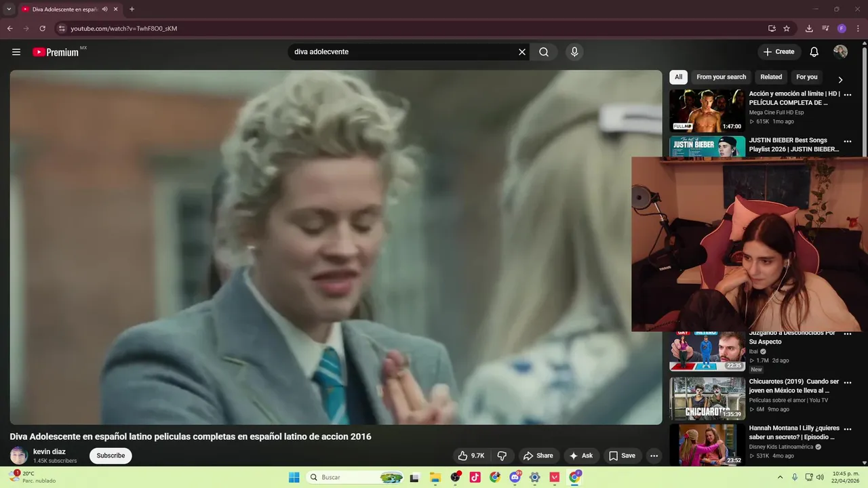Open Hannah Montana I Lilly video thumbnail

point(707,445)
